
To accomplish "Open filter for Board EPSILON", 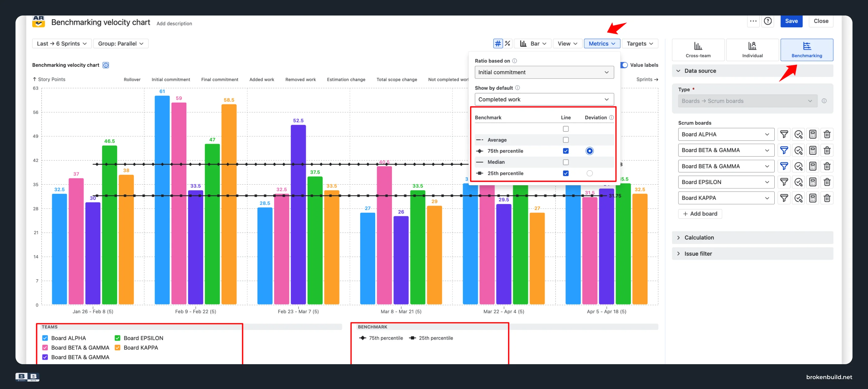I will coord(784,182).
